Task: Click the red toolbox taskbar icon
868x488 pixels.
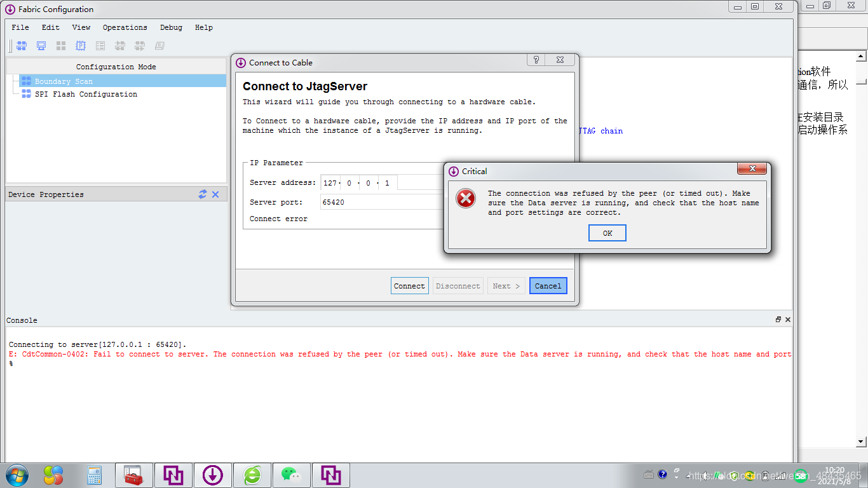Action: click(134, 475)
